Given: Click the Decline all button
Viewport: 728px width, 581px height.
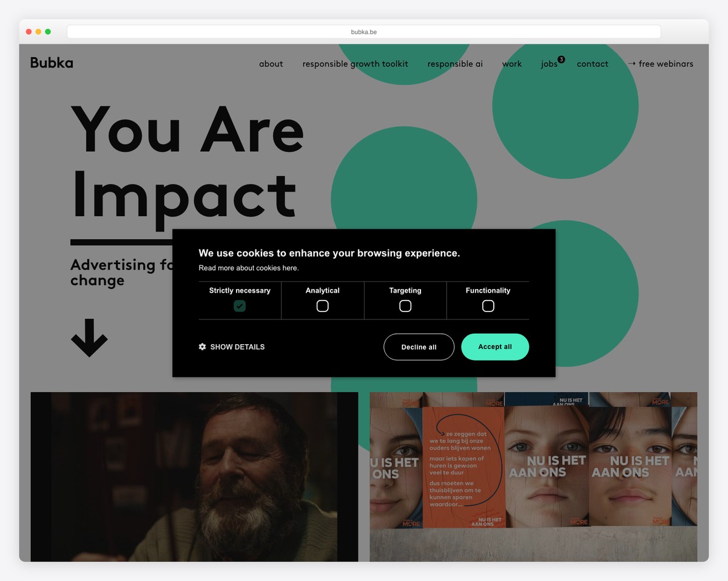Looking at the screenshot, I should [419, 347].
